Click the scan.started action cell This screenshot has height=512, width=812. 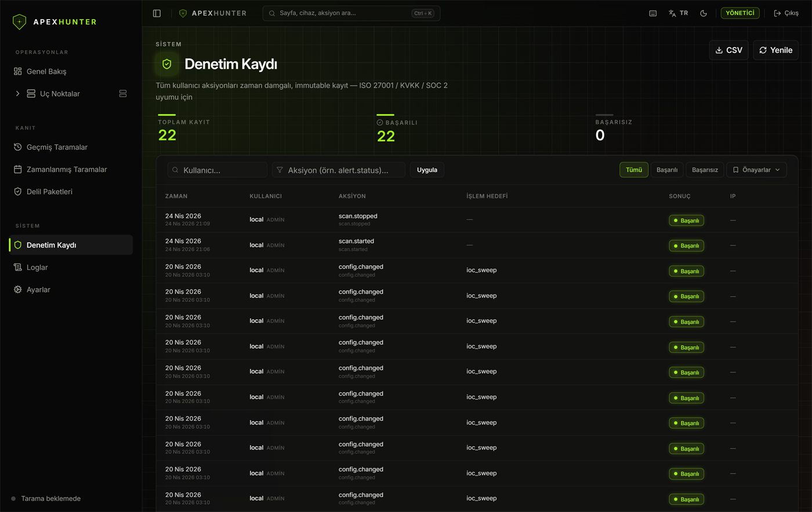(x=356, y=245)
